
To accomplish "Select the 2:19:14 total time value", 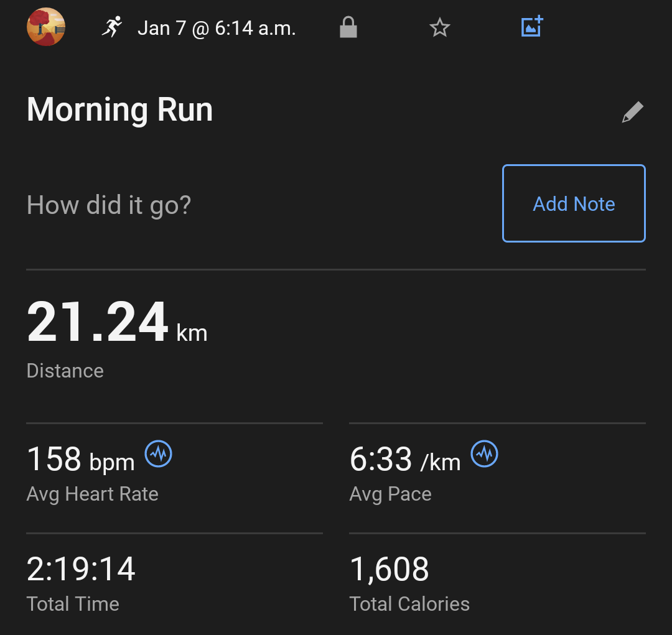I will [x=81, y=569].
